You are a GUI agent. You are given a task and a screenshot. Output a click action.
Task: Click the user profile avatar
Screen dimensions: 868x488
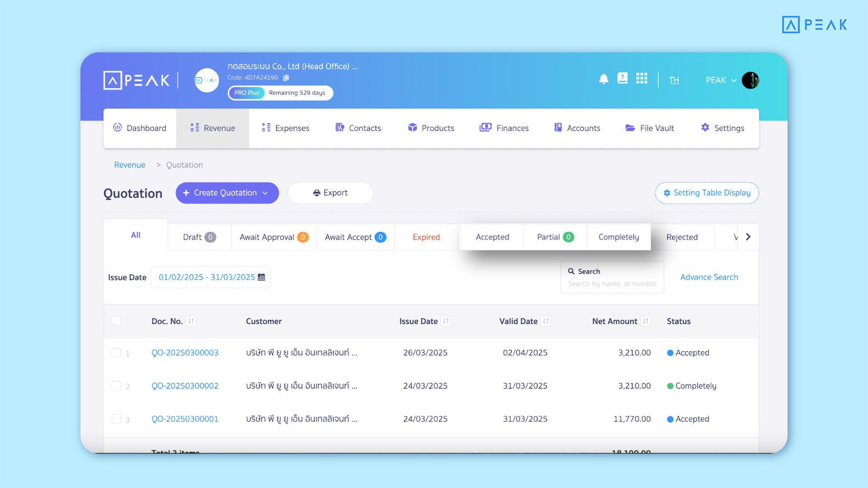(x=750, y=80)
